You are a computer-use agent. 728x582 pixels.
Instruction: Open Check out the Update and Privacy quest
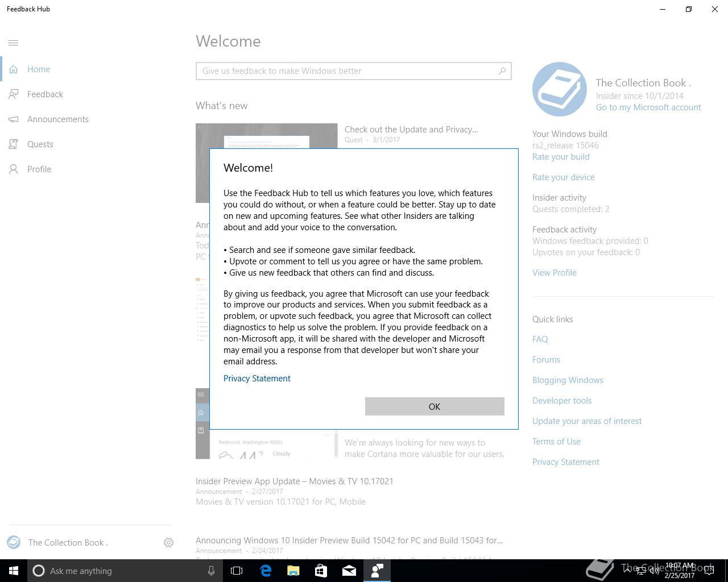point(411,130)
